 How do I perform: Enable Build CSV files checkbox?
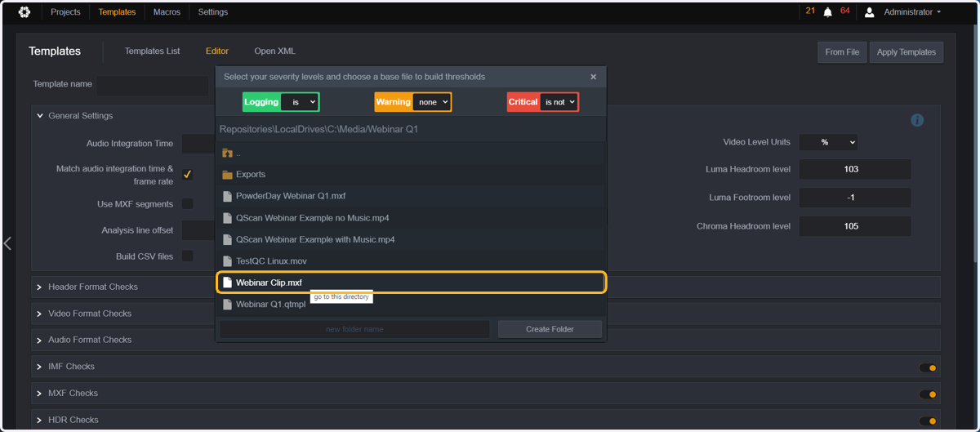pyautogui.click(x=187, y=256)
